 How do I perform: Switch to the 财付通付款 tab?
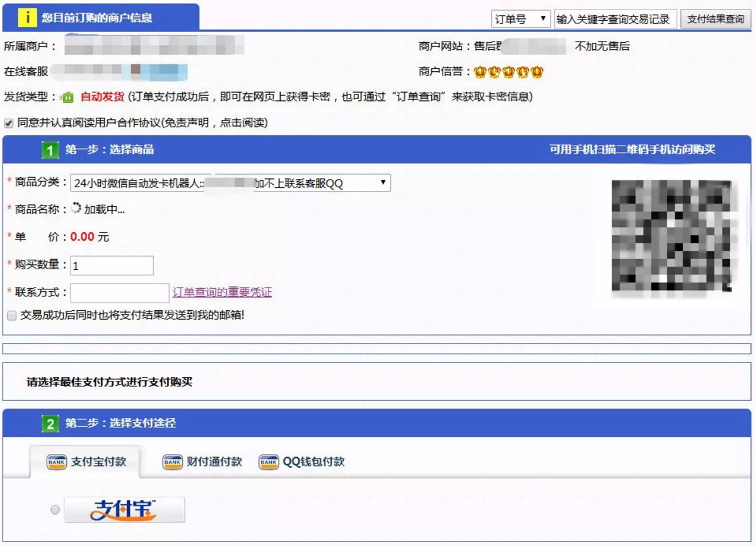tap(202, 462)
